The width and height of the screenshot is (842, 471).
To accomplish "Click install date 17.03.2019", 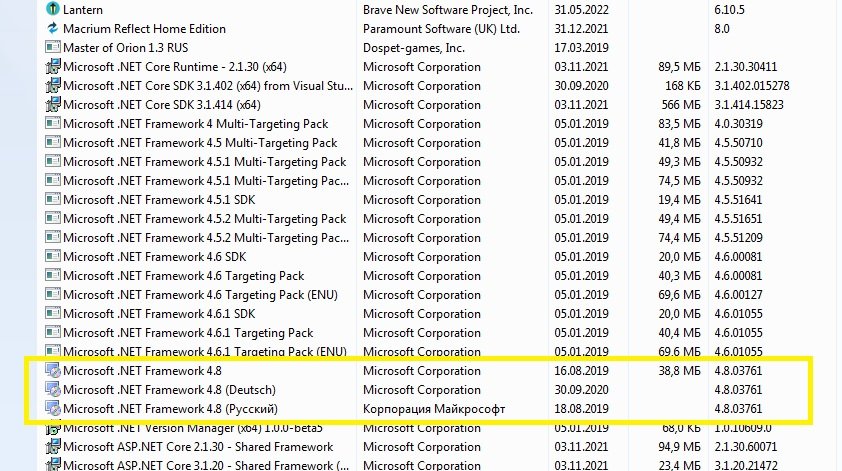I will tap(581, 48).
